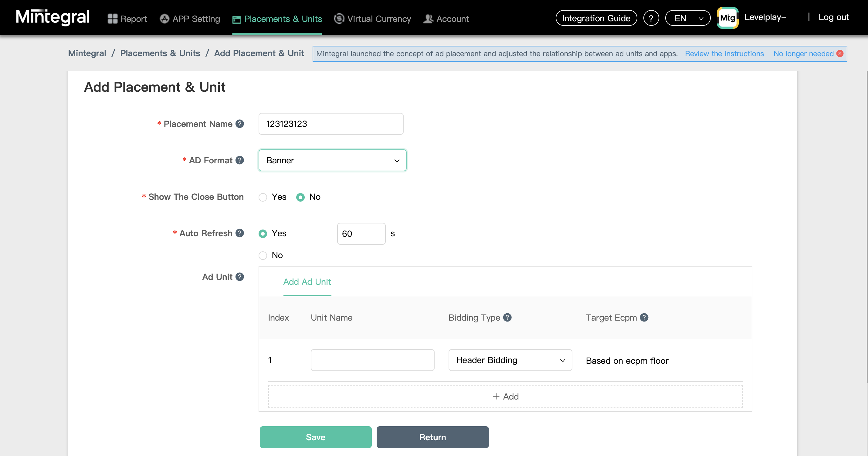Open the AD Format Banner dropdown
Screen dimensions: 868x456
point(332,160)
